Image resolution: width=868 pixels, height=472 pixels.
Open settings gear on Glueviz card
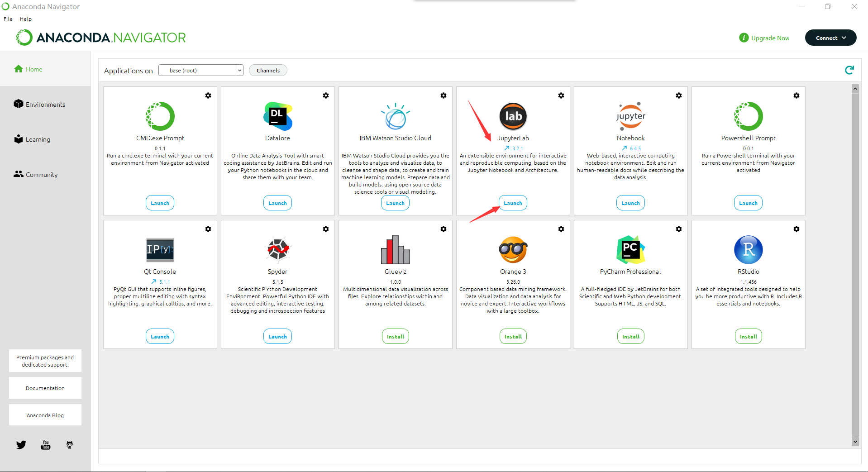pyautogui.click(x=444, y=229)
